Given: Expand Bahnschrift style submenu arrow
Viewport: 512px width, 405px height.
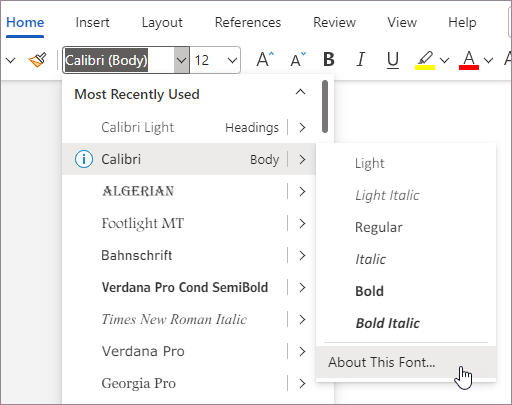Looking at the screenshot, I should (x=302, y=255).
